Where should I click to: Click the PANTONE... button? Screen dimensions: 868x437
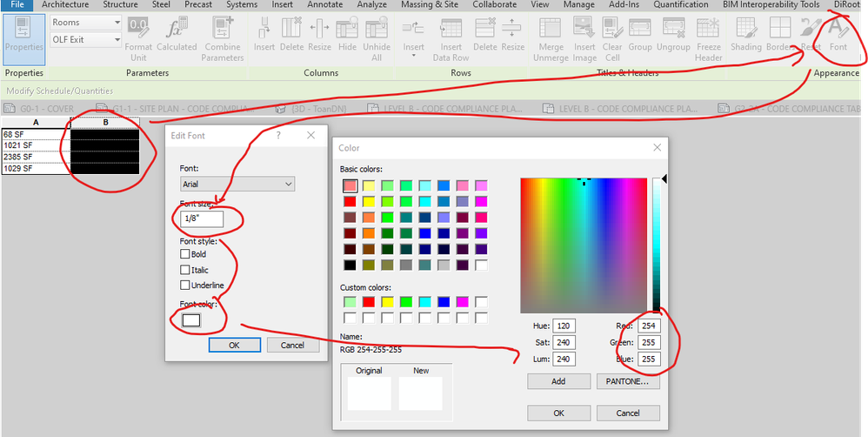click(x=628, y=381)
